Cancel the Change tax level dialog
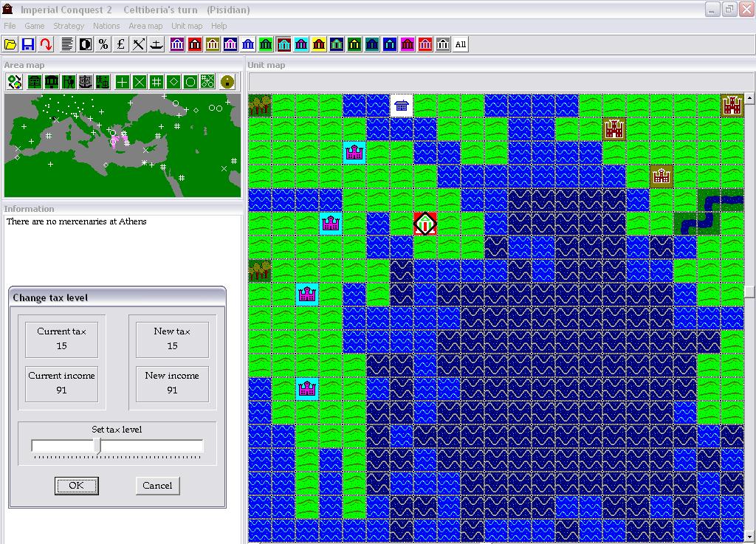 (x=157, y=485)
